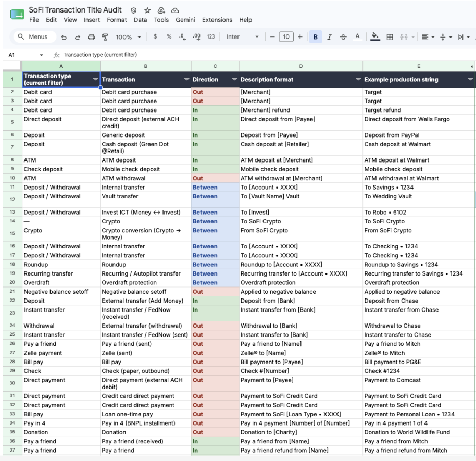The width and height of the screenshot is (476, 461).
Task: Open the text color picker
Action: click(357, 37)
